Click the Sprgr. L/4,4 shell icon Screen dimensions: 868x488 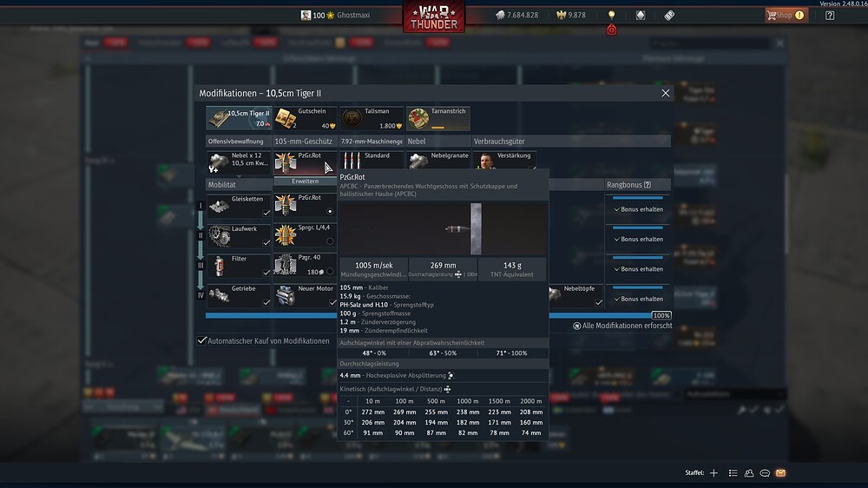[286, 235]
